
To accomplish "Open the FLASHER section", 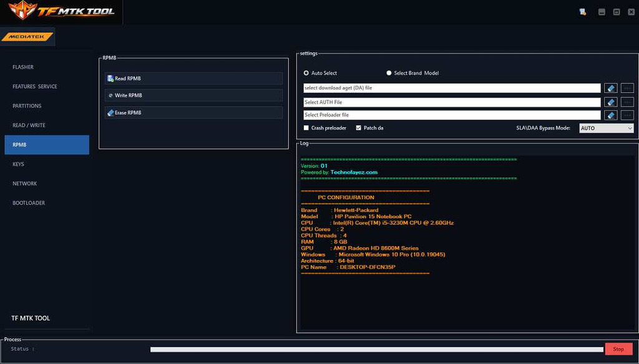I will (x=23, y=67).
